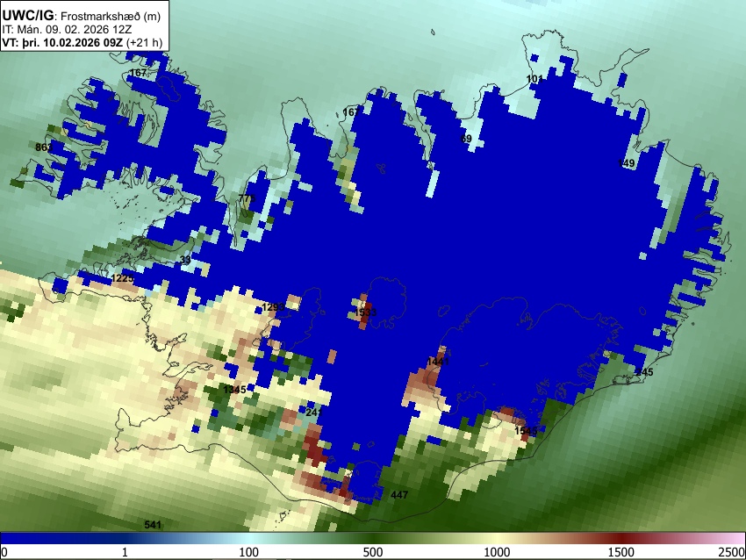The image size is (746, 560).
Task: Click the 100 tick on the legend
Action: 249,552
